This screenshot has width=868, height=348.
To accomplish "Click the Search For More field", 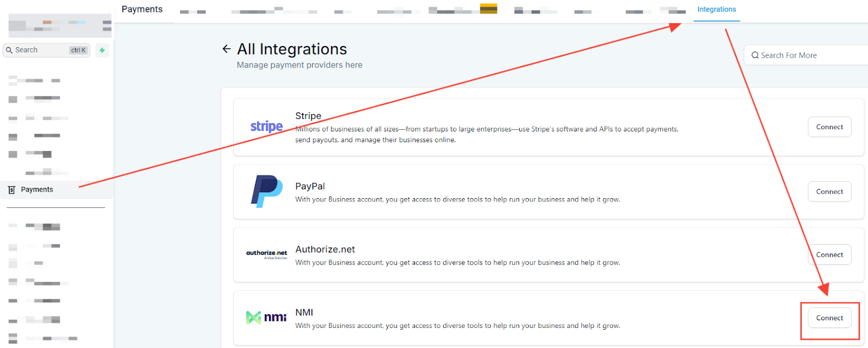I will coord(806,55).
